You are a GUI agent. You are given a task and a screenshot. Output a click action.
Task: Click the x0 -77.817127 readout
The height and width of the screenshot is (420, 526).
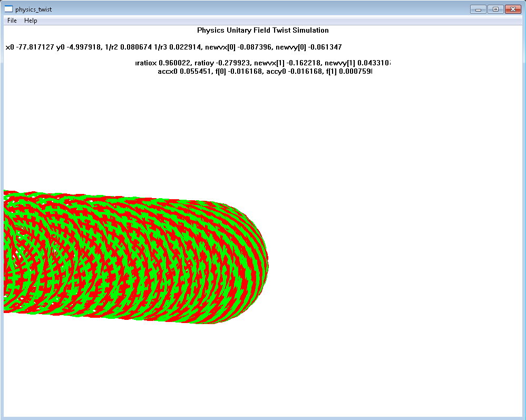pyautogui.click(x=30, y=47)
